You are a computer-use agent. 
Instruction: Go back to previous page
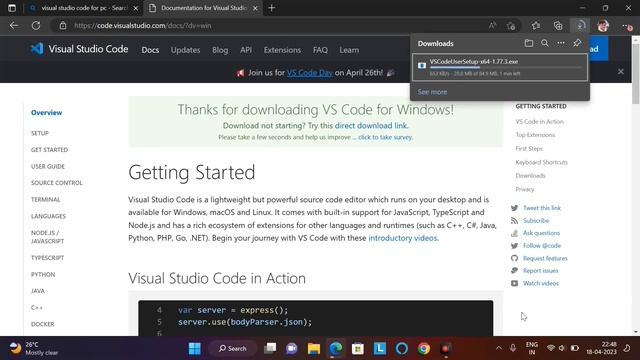[14, 26]
